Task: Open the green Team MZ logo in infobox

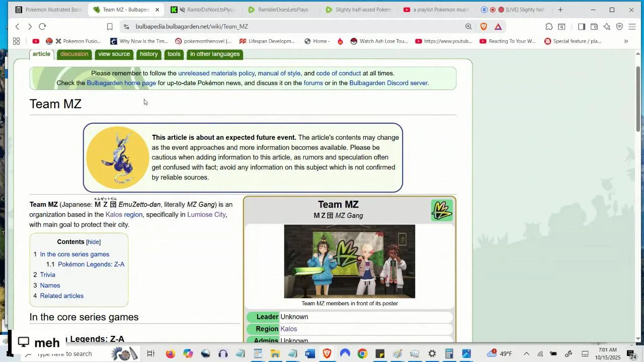Action: pos(442,211)
